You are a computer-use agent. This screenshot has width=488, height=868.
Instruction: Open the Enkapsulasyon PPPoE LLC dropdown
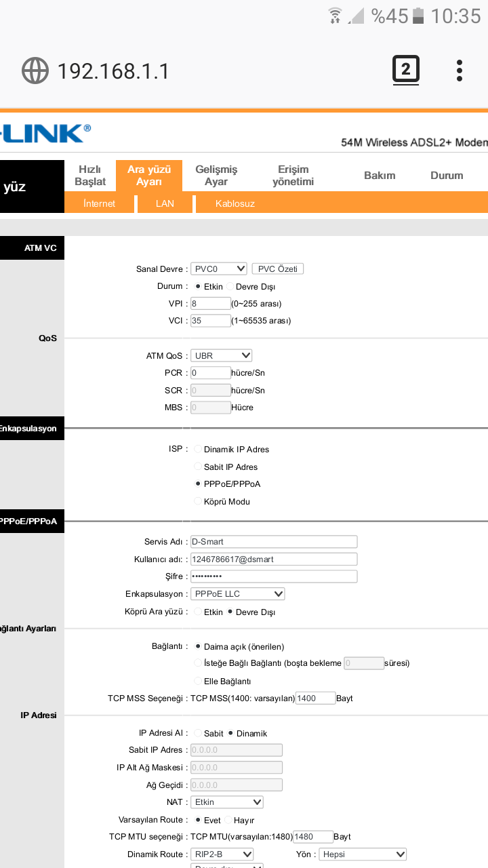237,594
